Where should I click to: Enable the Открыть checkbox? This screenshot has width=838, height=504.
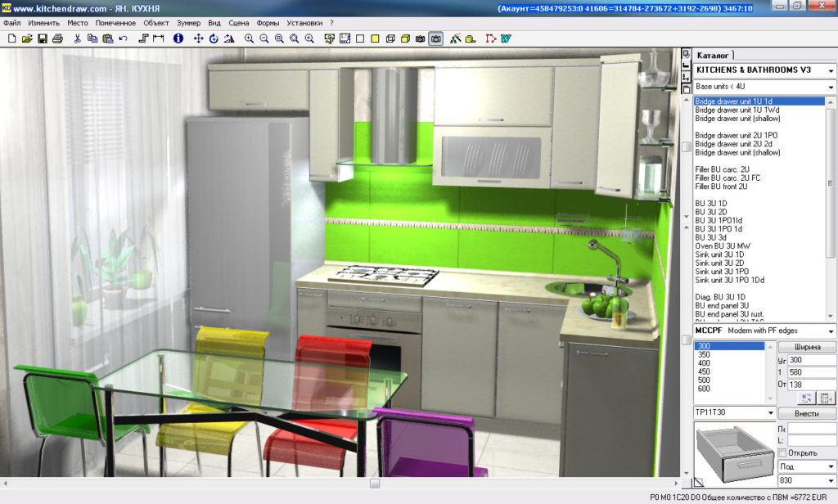[782, 452]
